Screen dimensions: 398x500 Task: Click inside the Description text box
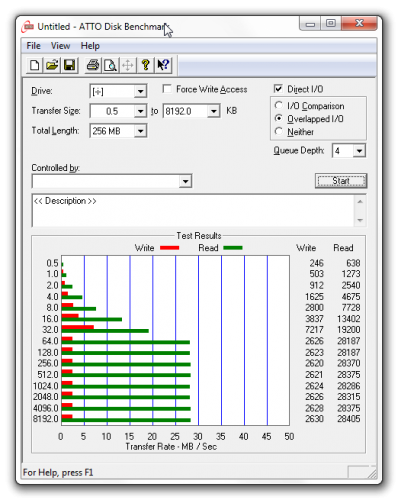[193, 211]
